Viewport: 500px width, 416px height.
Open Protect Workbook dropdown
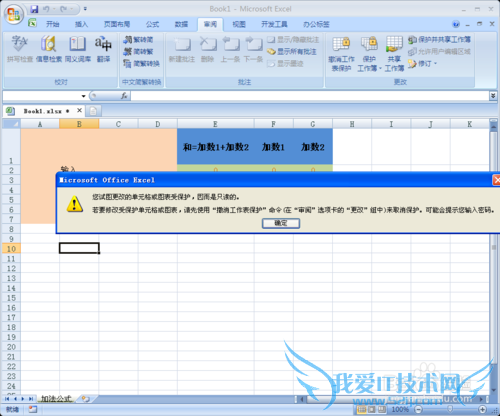[369, 53]
